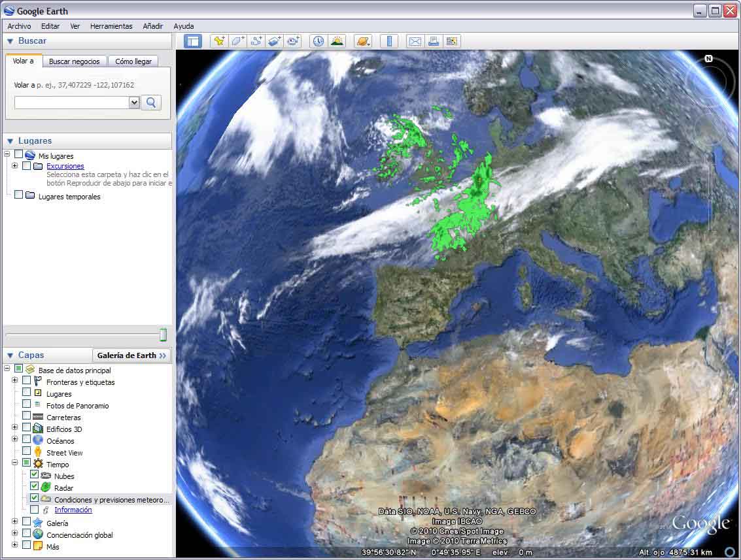Collapse the Lugares panel

(x=10, y=140)
